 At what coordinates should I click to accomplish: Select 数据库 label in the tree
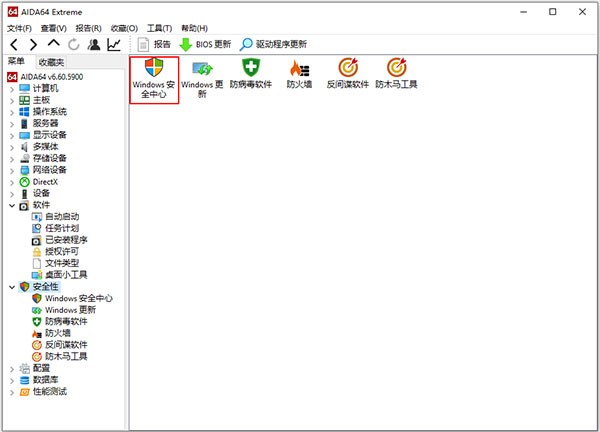(46, 380)
